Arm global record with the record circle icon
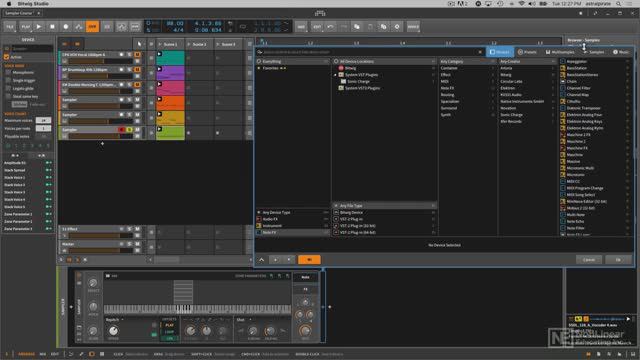 (65, 27)
